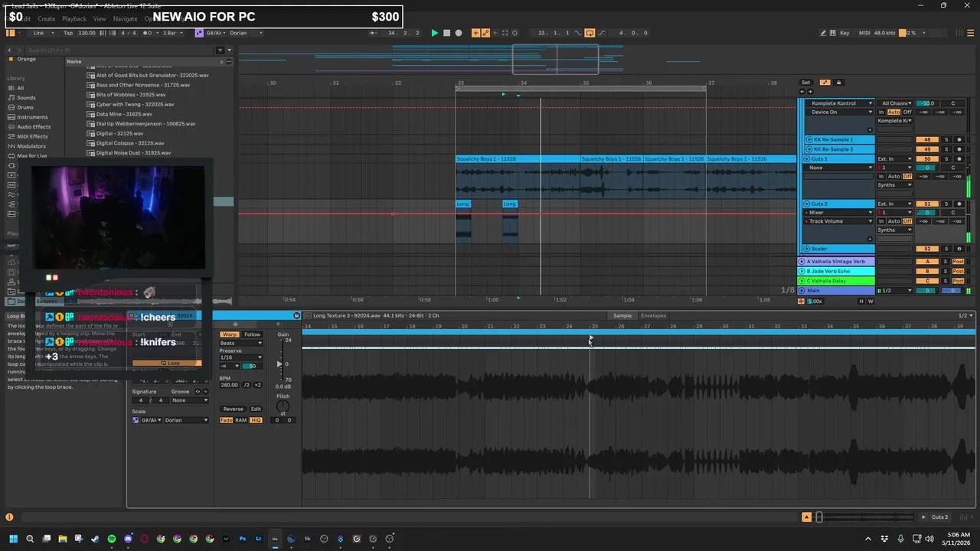
Task: Select Sounds in the browser sidebar
Action: [x=26, y=98]
